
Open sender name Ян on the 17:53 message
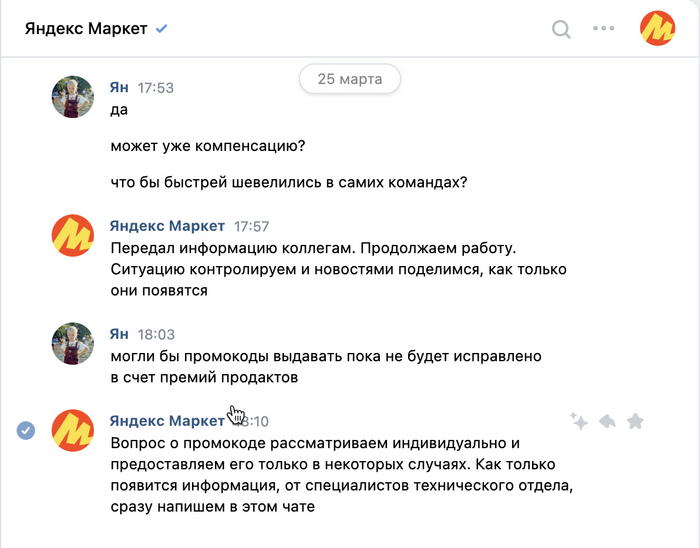[x=119, y=87]
